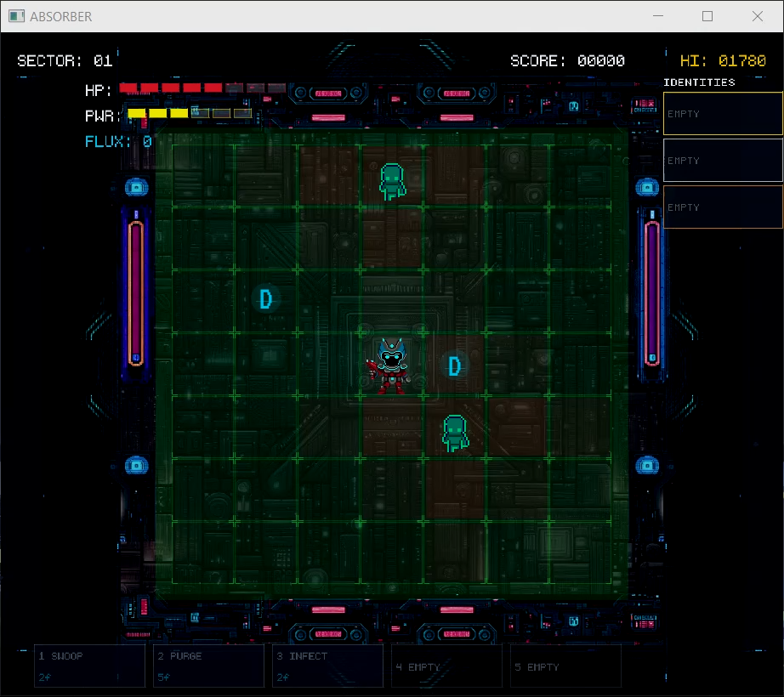Click the right magenta vertical gauge
The image size is (784, 697).
tap(652, 294)
